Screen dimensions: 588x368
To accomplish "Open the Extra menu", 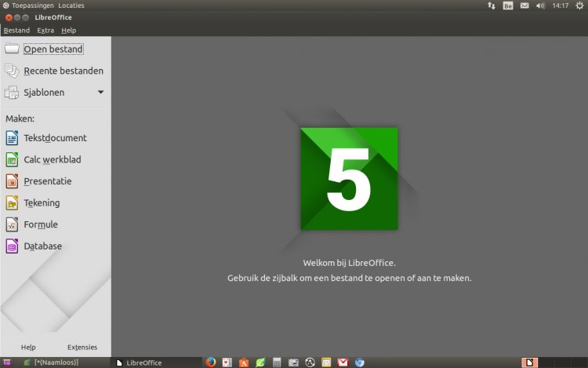I will point(45,31).
